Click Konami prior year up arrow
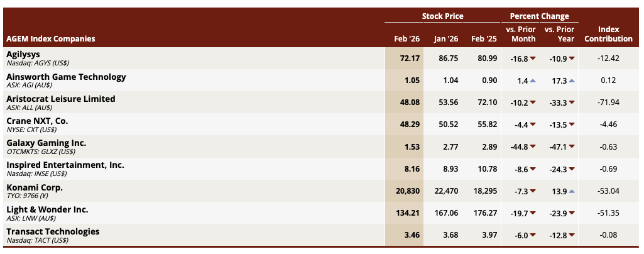 (571, 192)
